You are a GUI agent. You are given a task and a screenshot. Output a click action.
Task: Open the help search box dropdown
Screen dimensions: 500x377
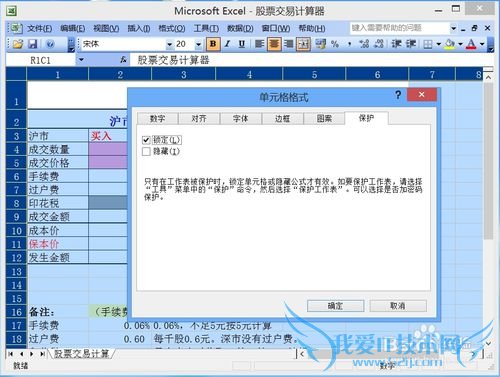(x=453, y=28)
